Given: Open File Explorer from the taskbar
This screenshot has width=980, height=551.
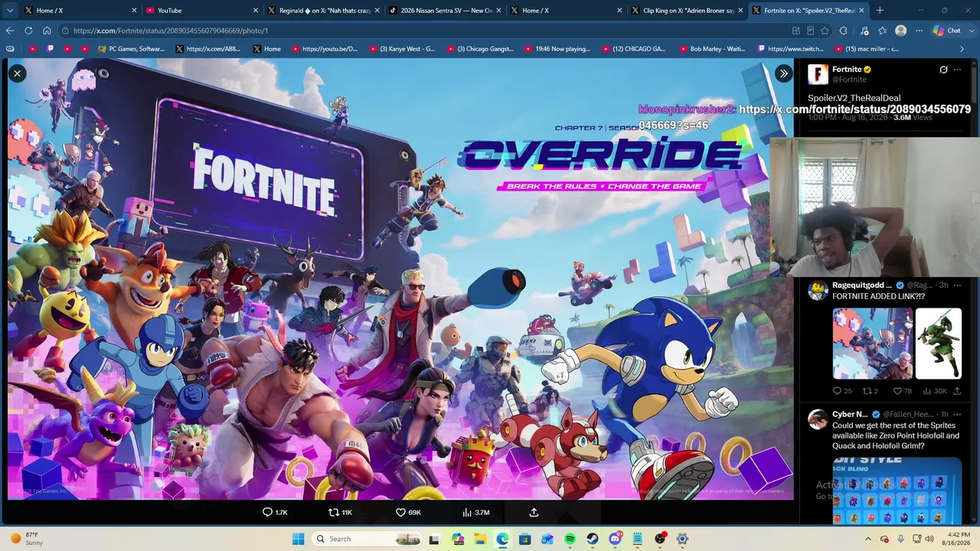Looking at the screenshot, I should point(480,539).
